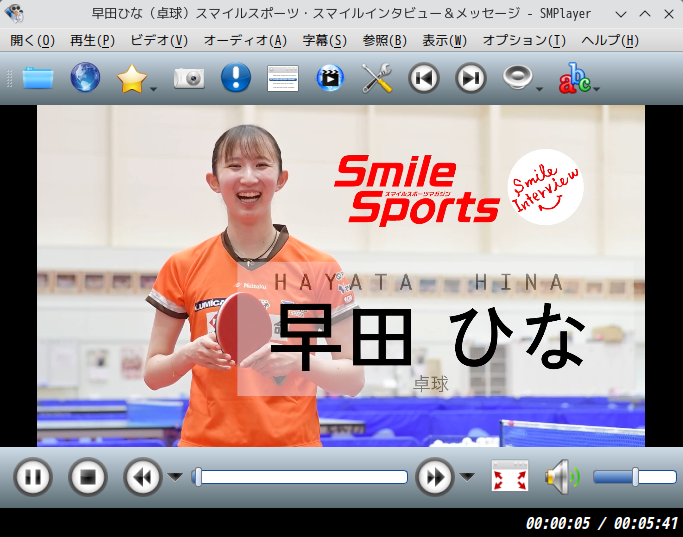Open the rewind options dropdown arrow
683x537 pixels.
click(176, 477)
